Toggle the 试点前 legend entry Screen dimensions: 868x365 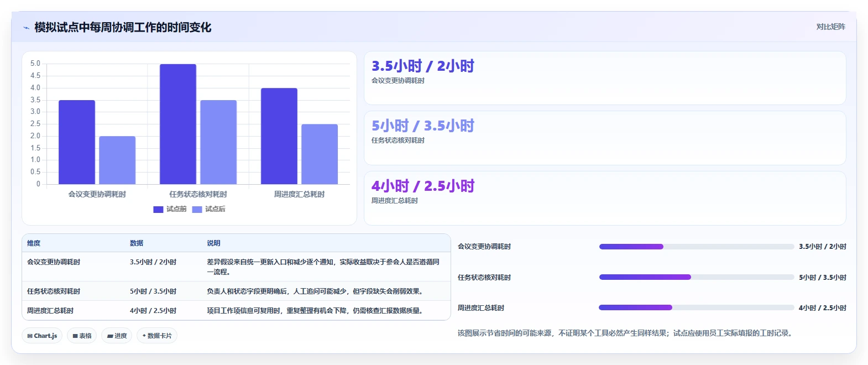170,209
